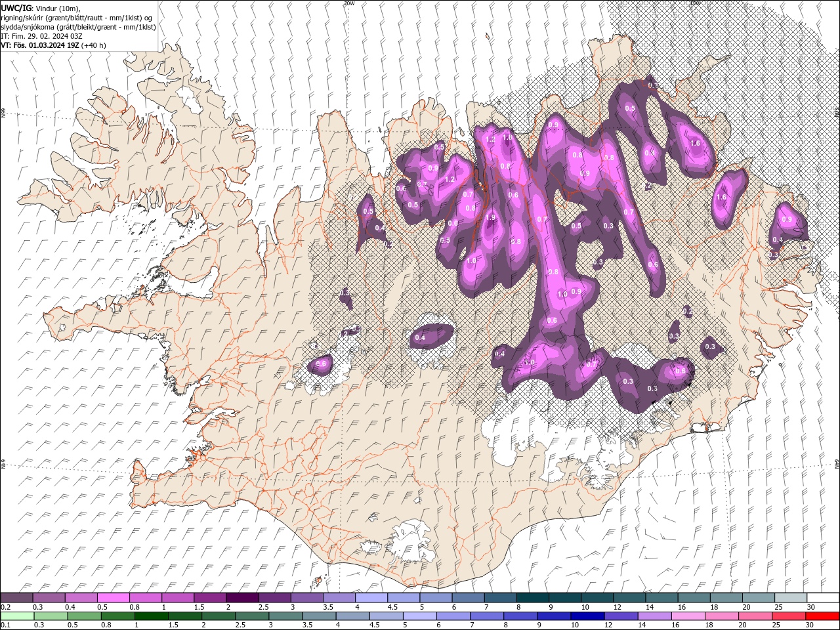Select the 2 green swatch in the lower legend row
840x630 pixels.
coord(218,616)
